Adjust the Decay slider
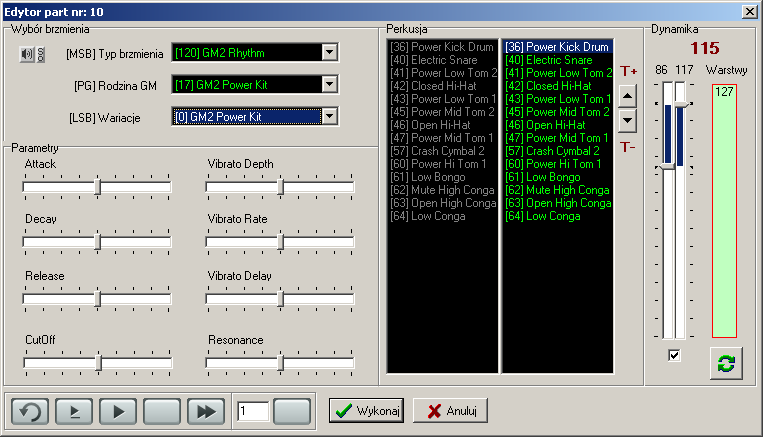The height and width of the screenshot is (437, 763). pyautogui.click(x=97, y=242)
